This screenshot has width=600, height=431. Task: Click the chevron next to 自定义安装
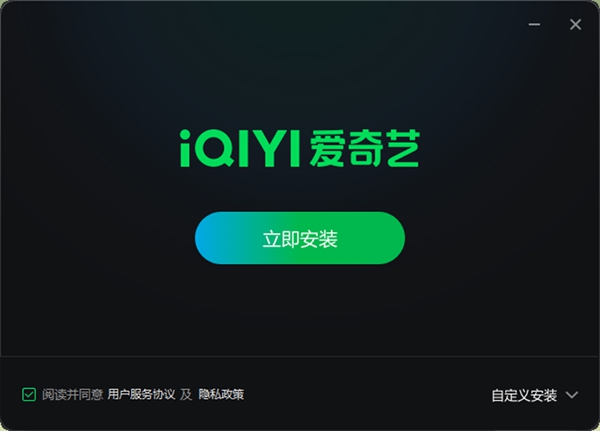(572, 395)
